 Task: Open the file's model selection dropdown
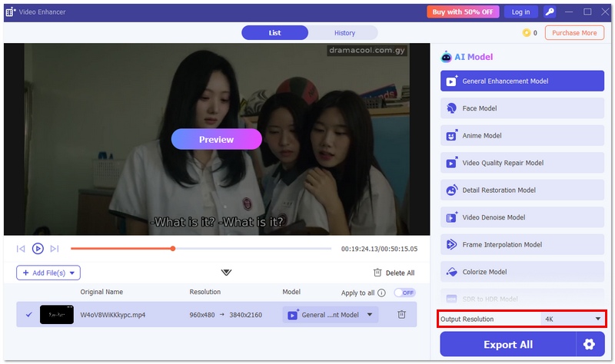tap(369, 314)
